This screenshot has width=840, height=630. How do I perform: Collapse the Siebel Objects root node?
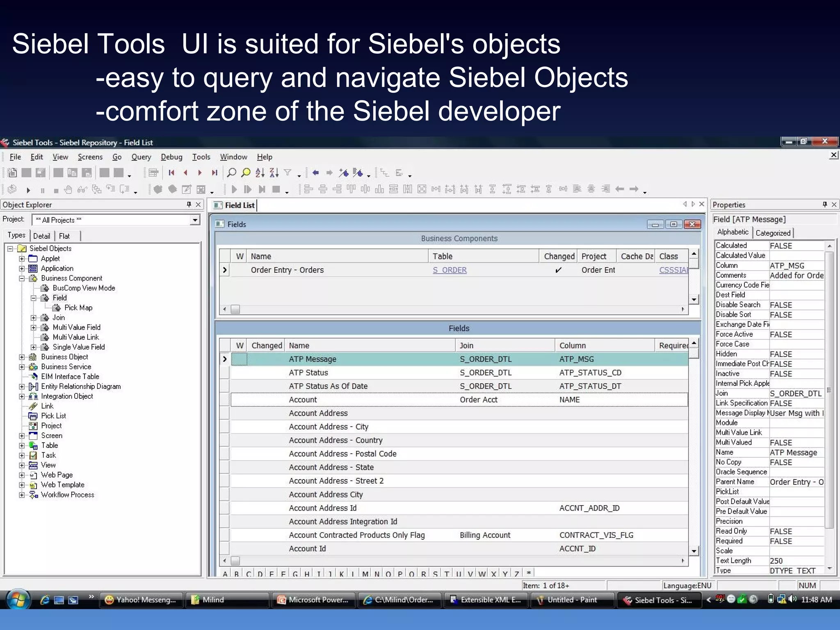10,249
